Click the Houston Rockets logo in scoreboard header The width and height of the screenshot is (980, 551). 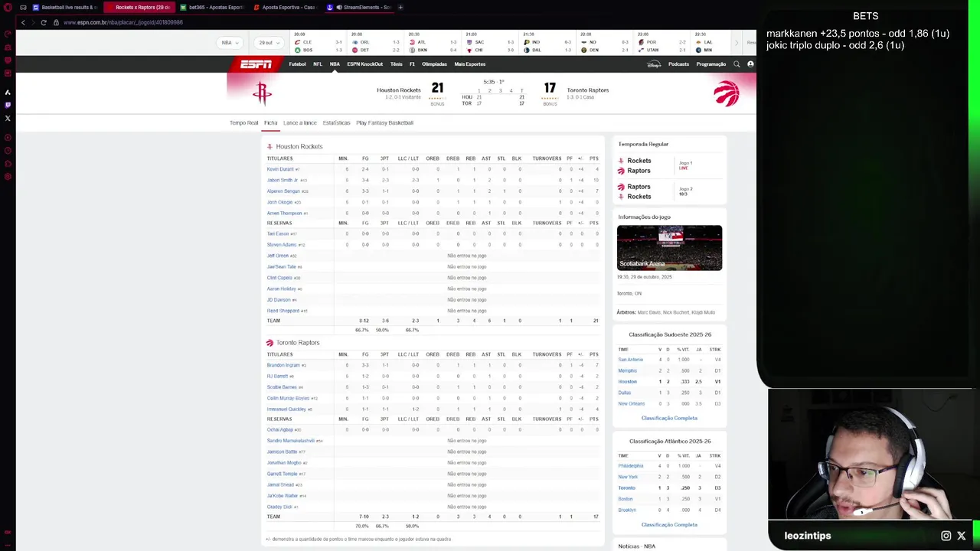(x=262, y=93)
